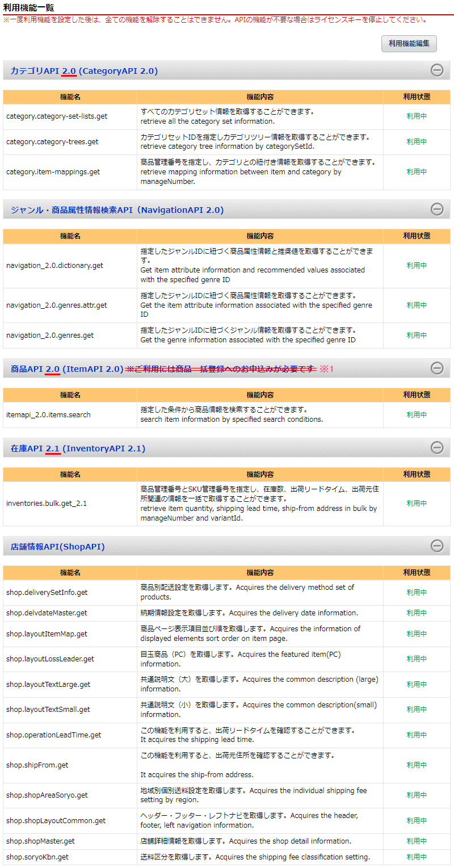Select shop.layoutTextLarge.get function name
The image size is (454, 868).
pos(48,685)
